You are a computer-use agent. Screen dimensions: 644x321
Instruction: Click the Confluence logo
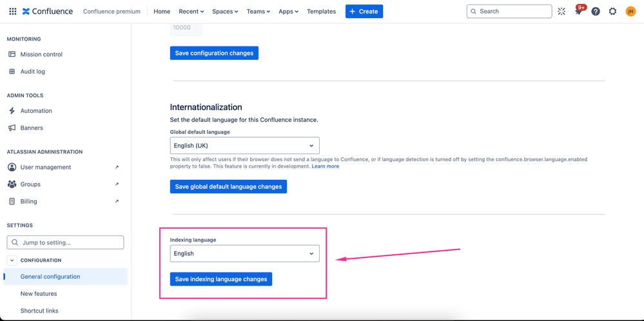coord(48,12)
